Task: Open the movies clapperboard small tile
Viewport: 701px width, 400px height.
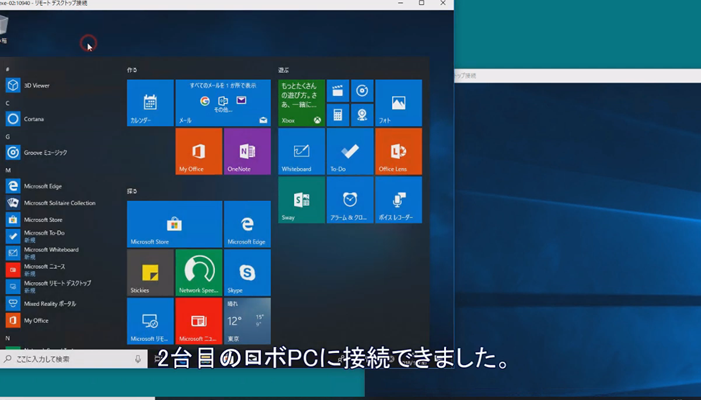Action: (x=338, y=91)
